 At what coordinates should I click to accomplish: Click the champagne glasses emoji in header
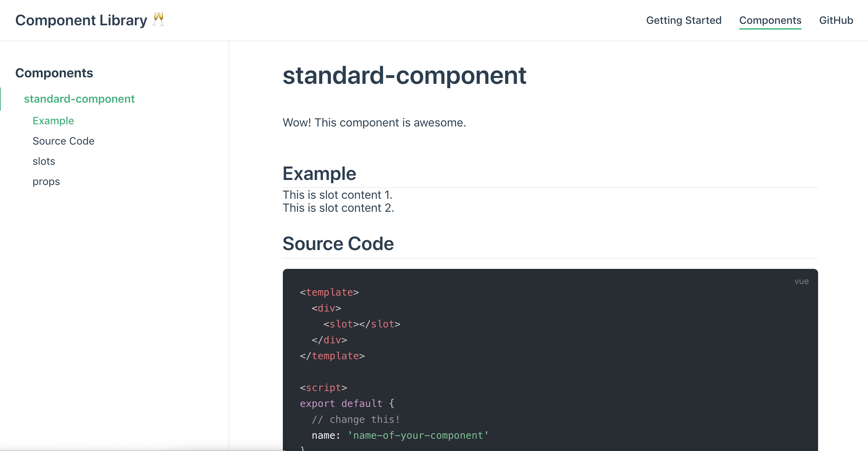(158, 19)
